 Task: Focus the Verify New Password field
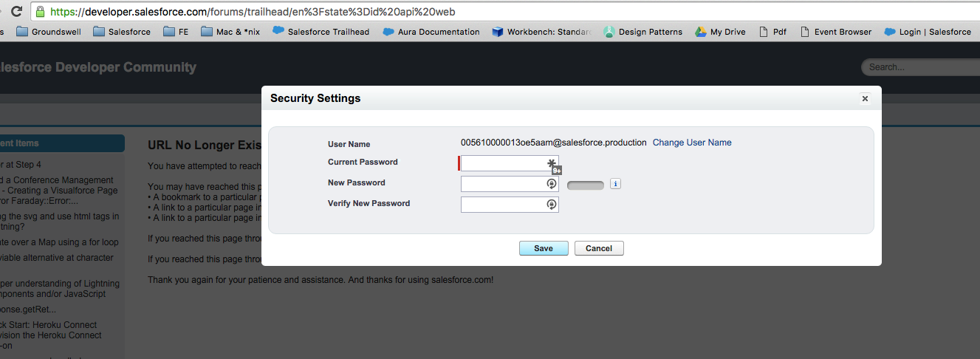click(x=510, y=205)
